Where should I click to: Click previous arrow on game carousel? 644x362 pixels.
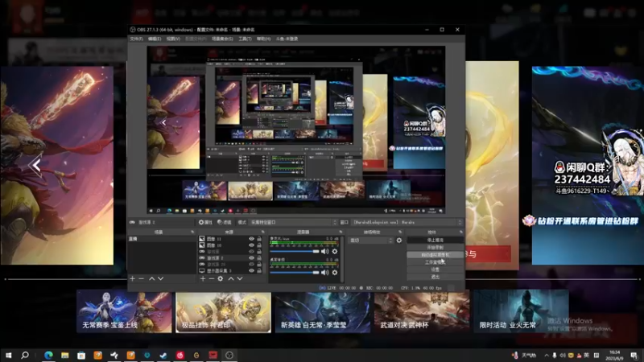click(36, 166)
